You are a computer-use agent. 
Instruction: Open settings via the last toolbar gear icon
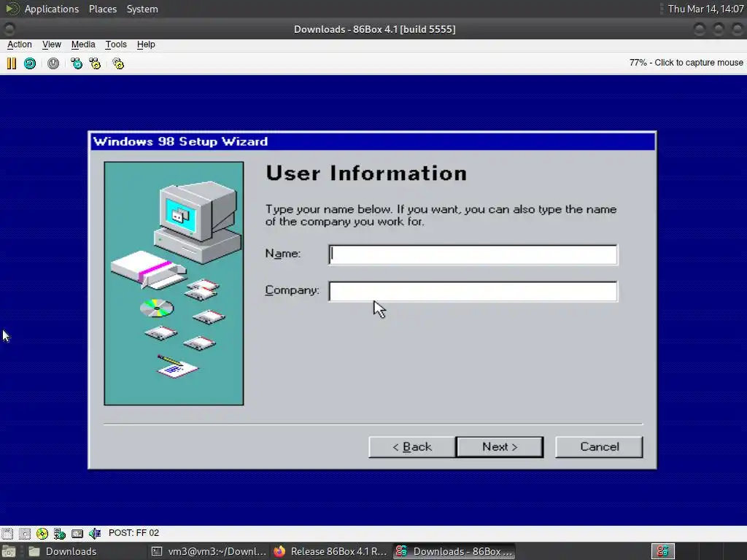point(118,63)
